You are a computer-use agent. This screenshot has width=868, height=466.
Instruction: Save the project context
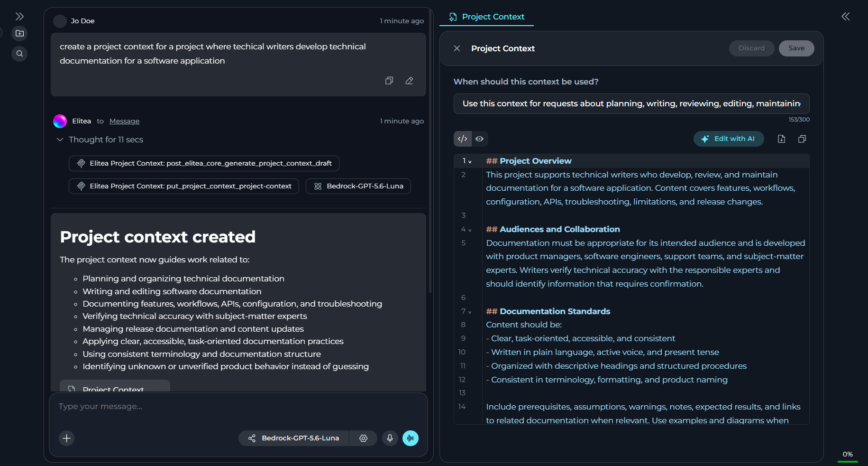coord(796,48)
